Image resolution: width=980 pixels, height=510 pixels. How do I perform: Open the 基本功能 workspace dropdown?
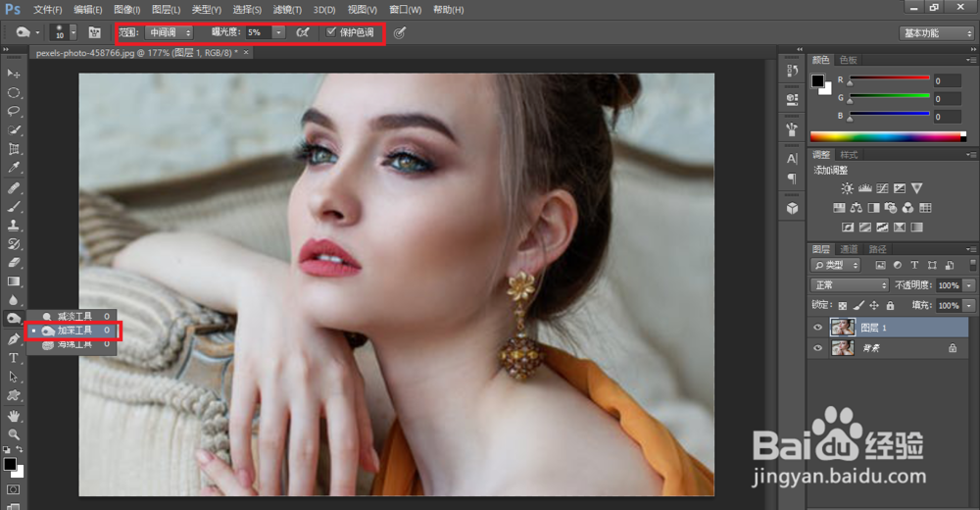tap(937, 33)
